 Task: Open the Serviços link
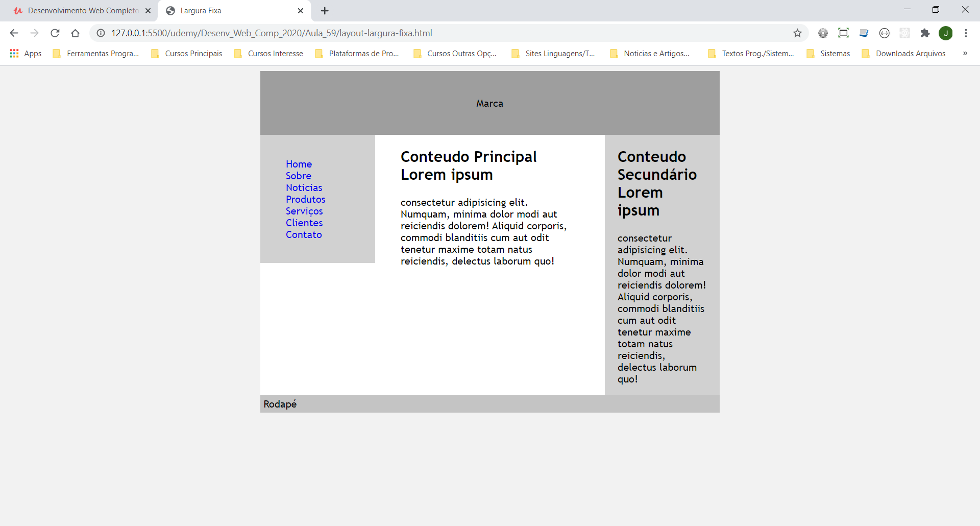tap(304, 211)
